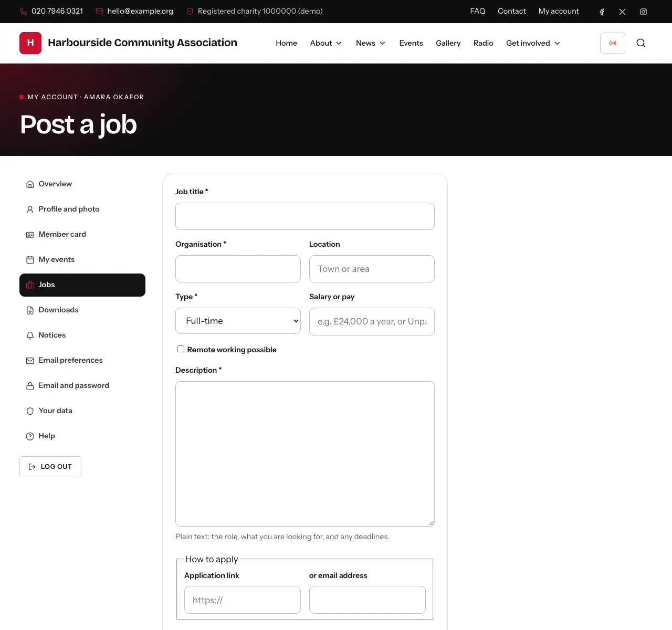Open Email and password in sidebar

(82, 386)
